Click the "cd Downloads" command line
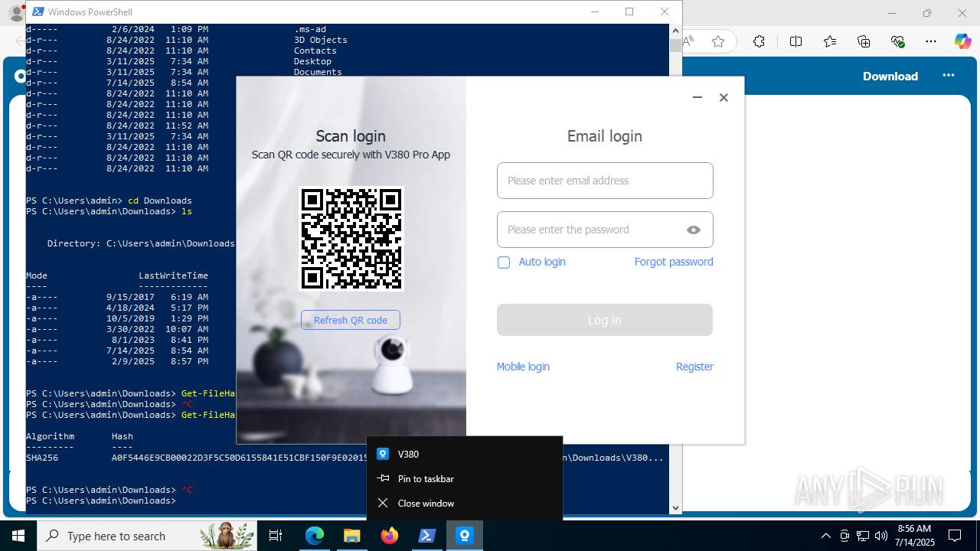Viewport: 980px width, 551px height. pyautogui.click(x=160, y=201)
